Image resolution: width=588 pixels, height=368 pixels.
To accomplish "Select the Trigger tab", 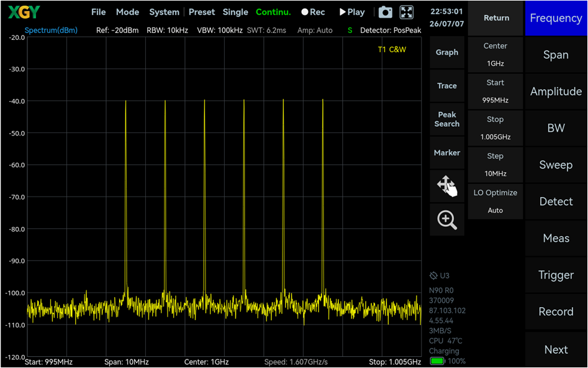I will point(556,275).
